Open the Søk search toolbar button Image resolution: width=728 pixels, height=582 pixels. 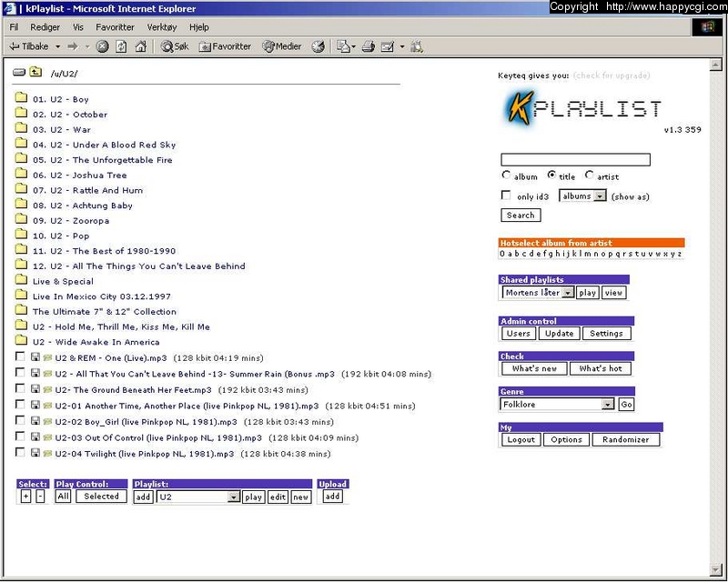[175, 46]
